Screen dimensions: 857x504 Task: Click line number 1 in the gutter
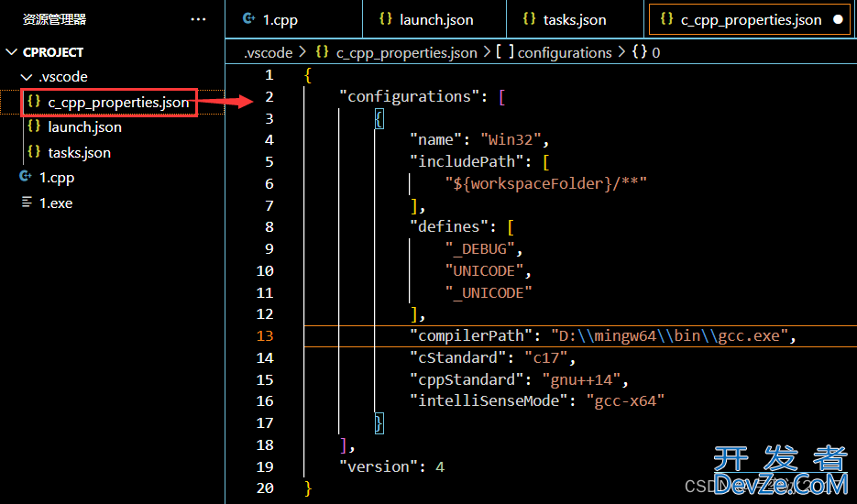[x=269, y=75]
